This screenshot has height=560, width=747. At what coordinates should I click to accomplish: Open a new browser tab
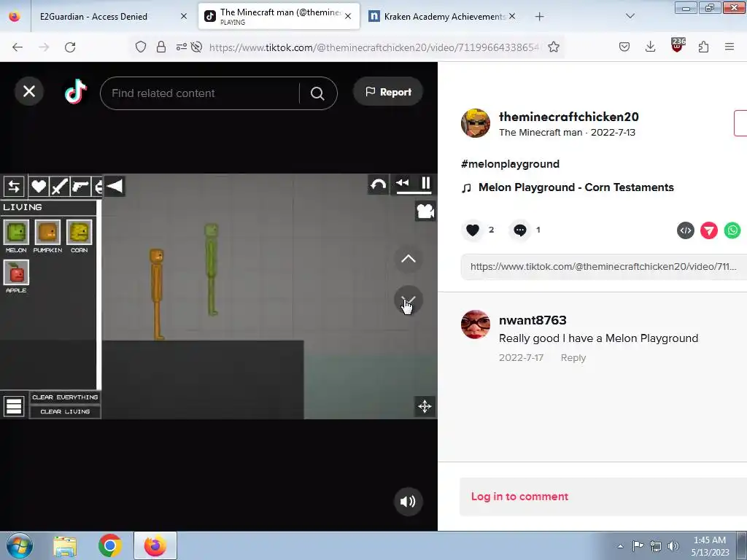[x=539, y=17]
